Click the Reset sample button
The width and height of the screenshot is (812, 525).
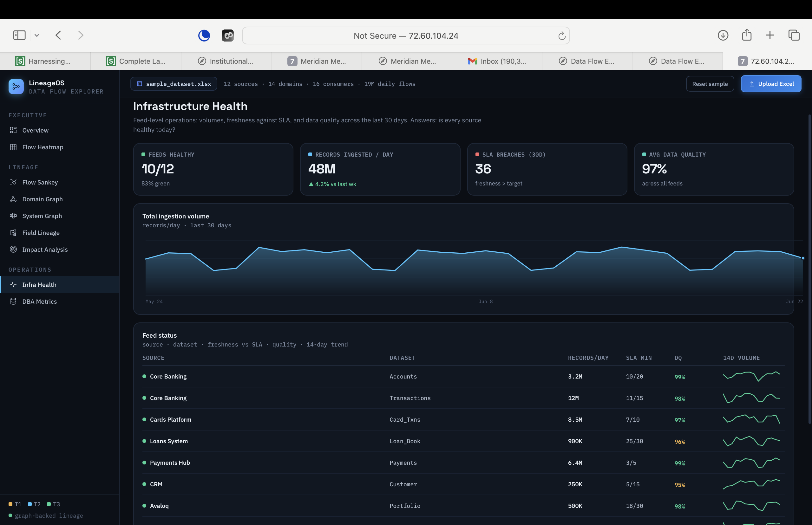(x=710, y=84)
